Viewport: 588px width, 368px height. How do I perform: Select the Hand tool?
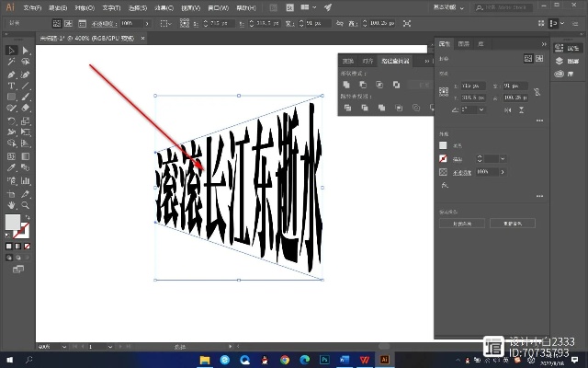[x=11, y=205]
